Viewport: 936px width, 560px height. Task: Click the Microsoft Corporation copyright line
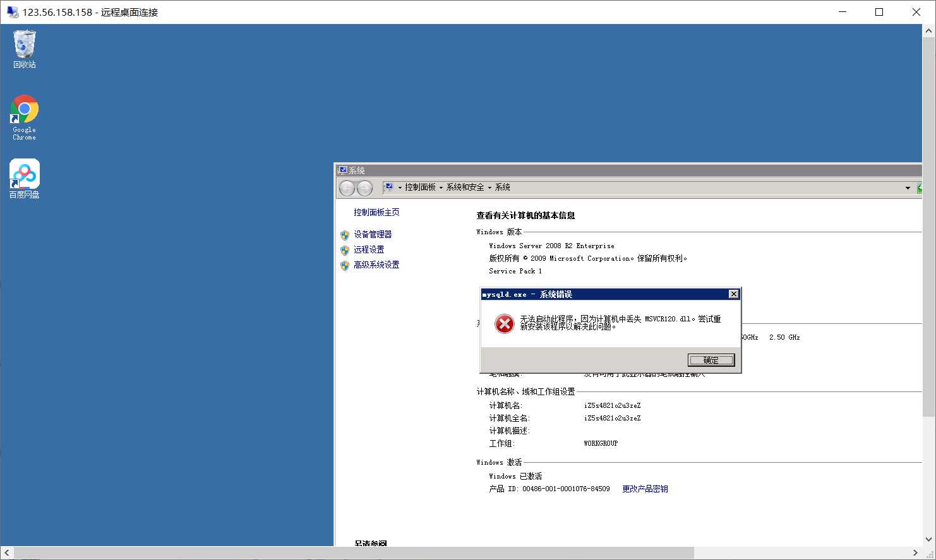point(588,258)
